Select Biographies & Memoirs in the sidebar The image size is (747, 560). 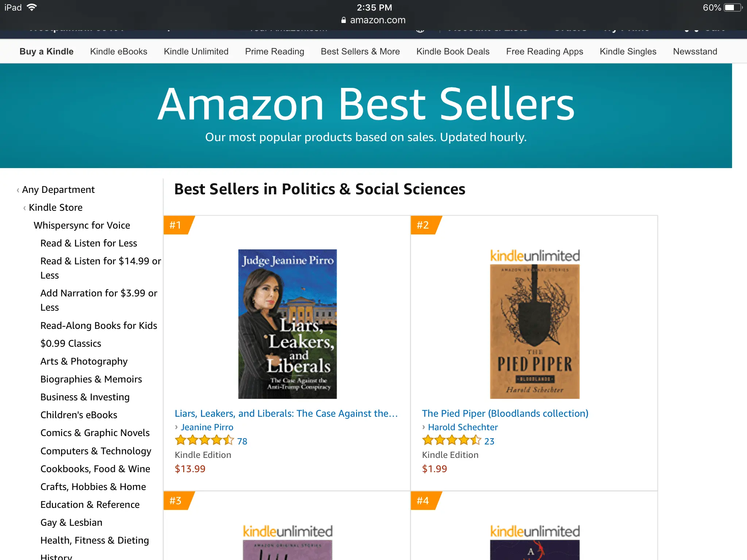pyautogui.click(x=91, y=379)
